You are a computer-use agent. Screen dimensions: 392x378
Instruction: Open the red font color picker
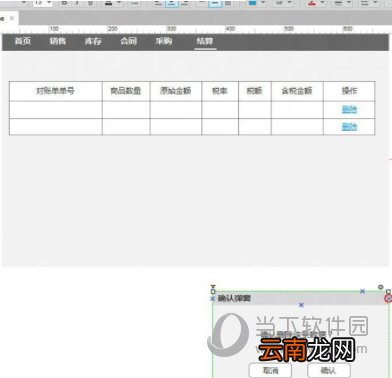312,3
